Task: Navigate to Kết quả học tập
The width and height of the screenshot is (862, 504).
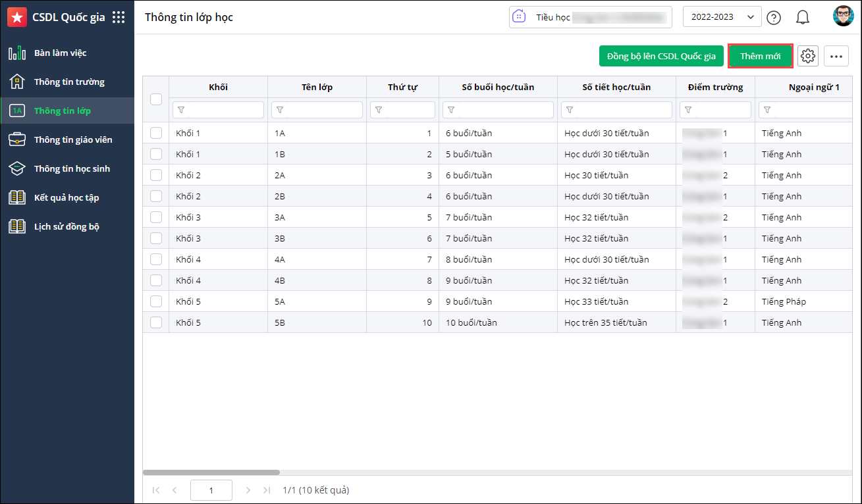Action: pyautogui.click(x=66, y=197)
